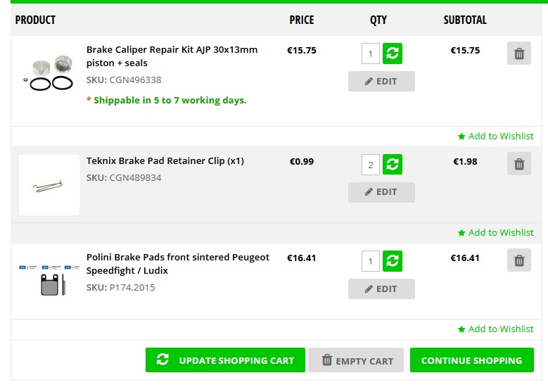
Task: Select the Teknix Retainer Clip quantity box
Action: click(x=371, y=165)
